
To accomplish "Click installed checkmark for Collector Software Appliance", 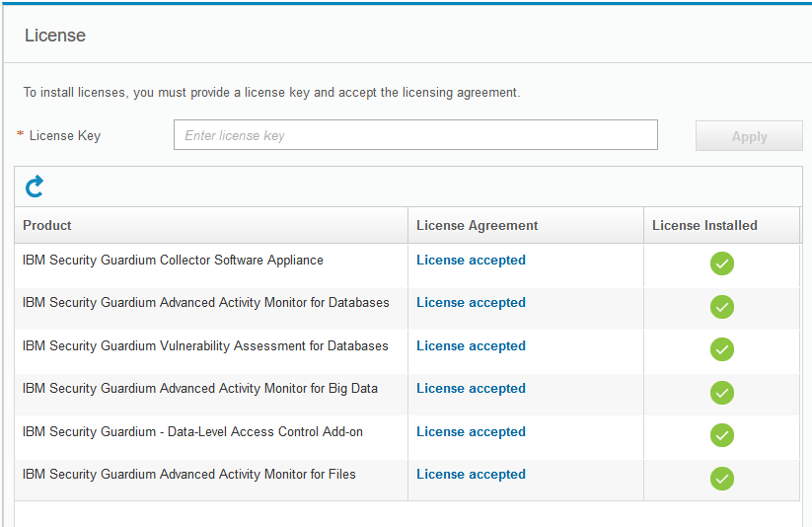I will 722,263.
